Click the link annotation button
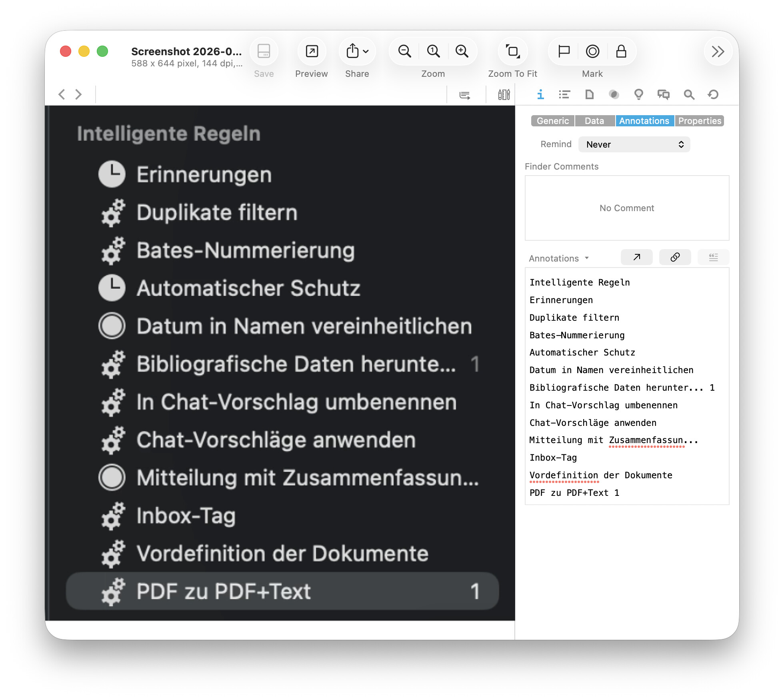This screenshot has height=699, width=784. [675, 257]
